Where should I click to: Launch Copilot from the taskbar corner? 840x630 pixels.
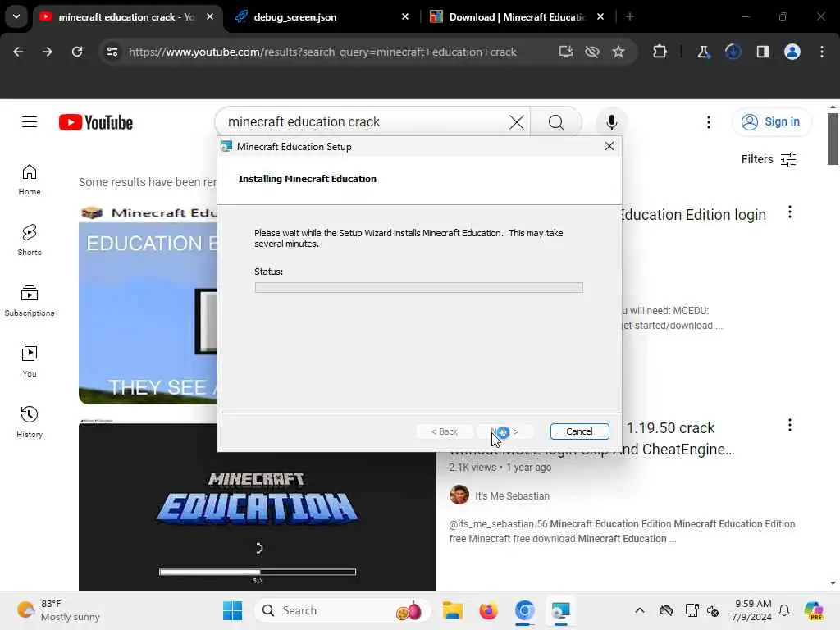pos(813,610)
